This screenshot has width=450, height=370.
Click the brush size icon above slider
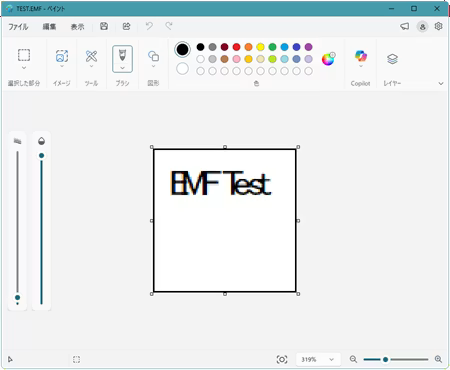[17, 141]
